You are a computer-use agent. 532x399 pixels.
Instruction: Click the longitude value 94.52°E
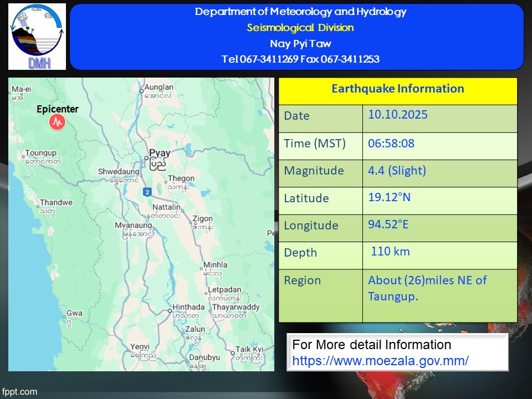(x=390, y=224)
